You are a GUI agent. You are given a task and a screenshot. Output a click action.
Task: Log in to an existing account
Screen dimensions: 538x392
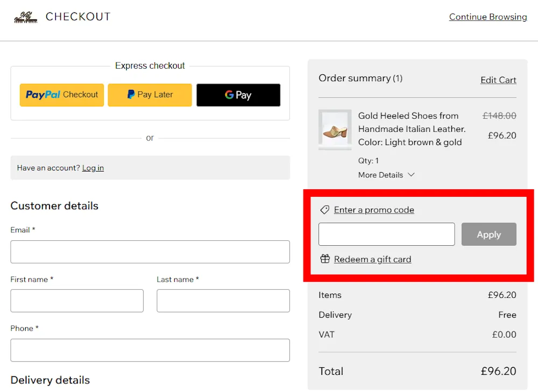click(x=93, y=167)
